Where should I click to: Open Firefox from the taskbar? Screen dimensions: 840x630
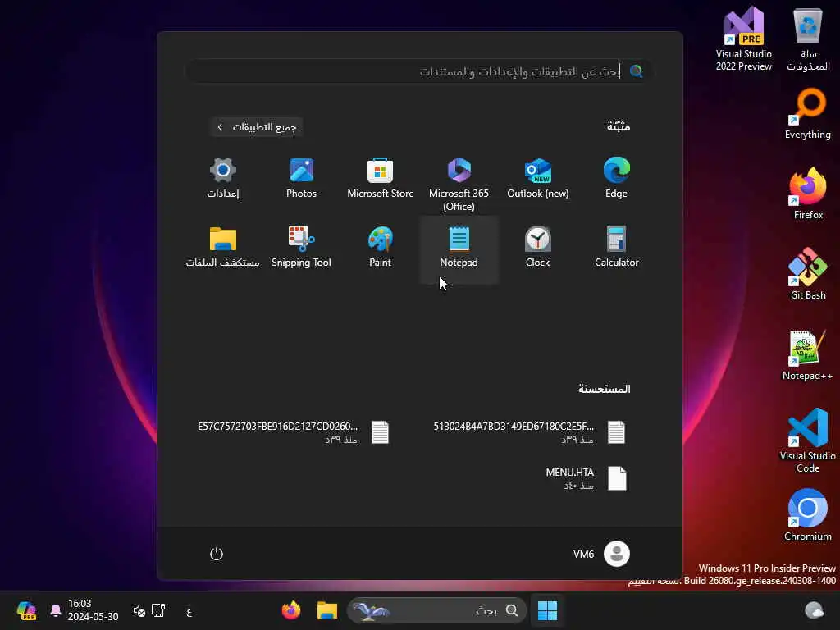click(x=291, y=610)
